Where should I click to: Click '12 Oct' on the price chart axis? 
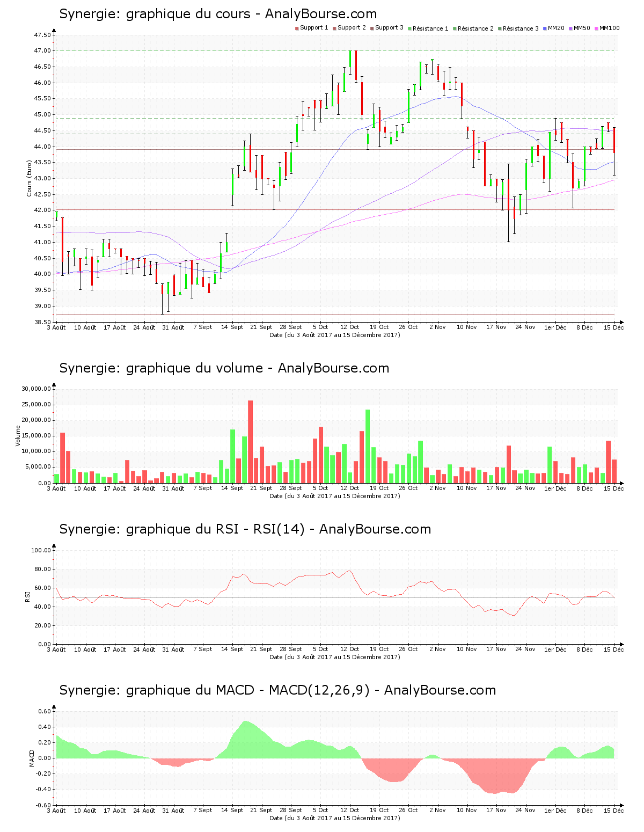pos(349,327)
